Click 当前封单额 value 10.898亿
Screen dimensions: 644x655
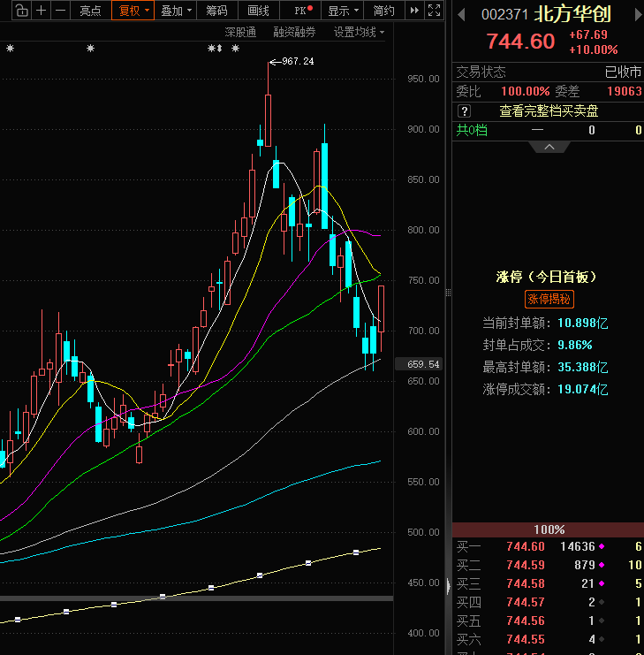click(583, 323)
